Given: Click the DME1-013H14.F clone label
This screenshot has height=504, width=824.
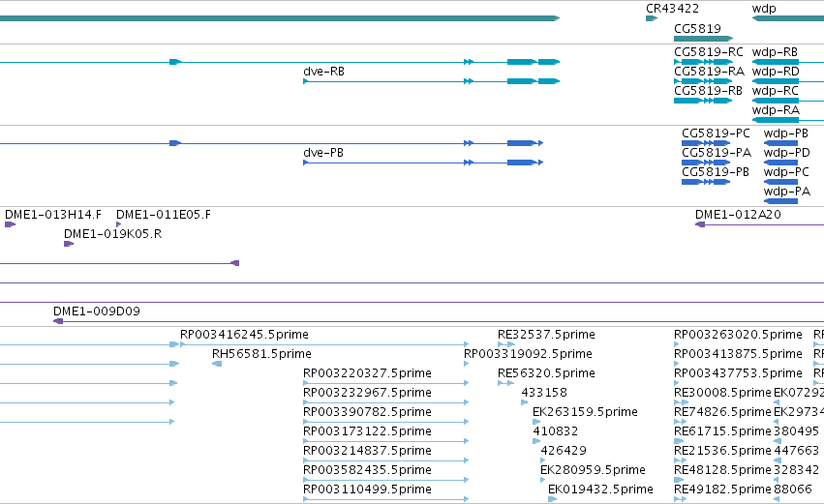Looking at the screenshot, I should click(53, 215).
